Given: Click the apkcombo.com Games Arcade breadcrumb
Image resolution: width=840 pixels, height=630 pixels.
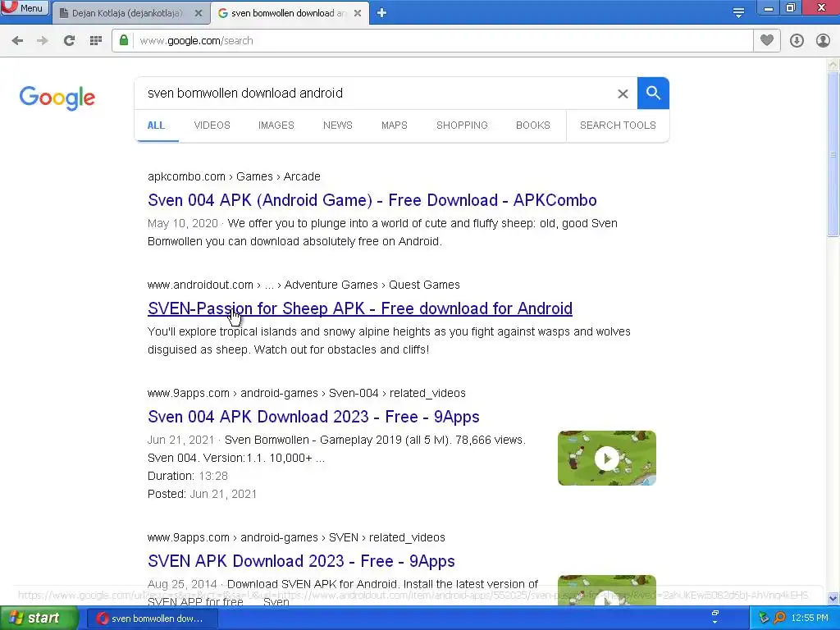Looking at the screenshot, I should tap(234, 177).
